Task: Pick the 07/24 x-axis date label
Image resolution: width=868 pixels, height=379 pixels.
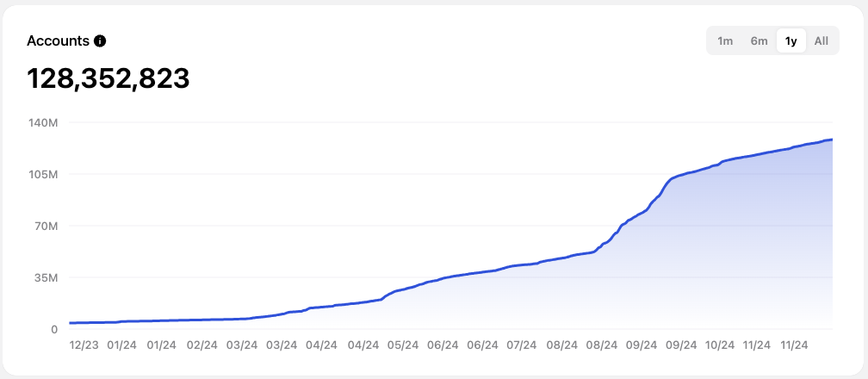Action: [522, 345]
